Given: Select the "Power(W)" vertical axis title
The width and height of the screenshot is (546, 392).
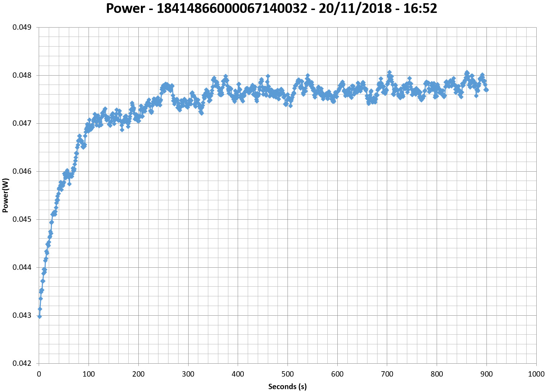Looking at the screenshot, I should point(5,195).
